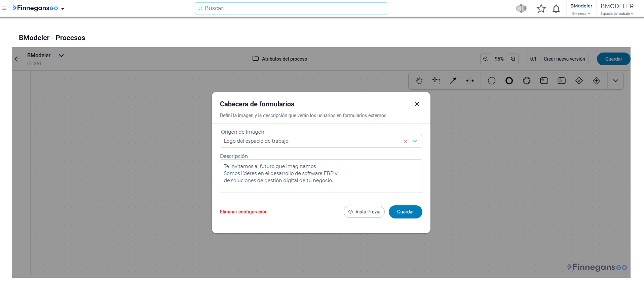Open Vista Previa of the form header
644x305 pixels.
click(x=364, y=212)
